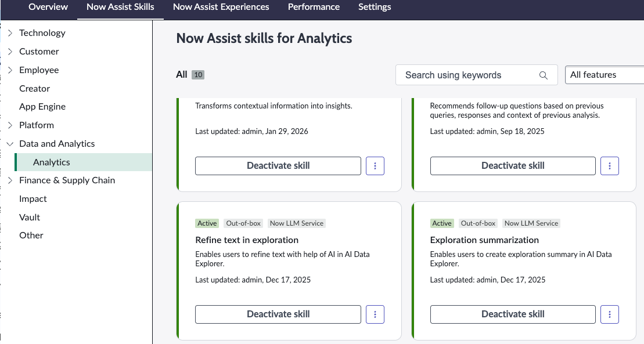Select the Analytics sidebar item
This screenshot has width=644, height=344.
click(x=84, y=162)
